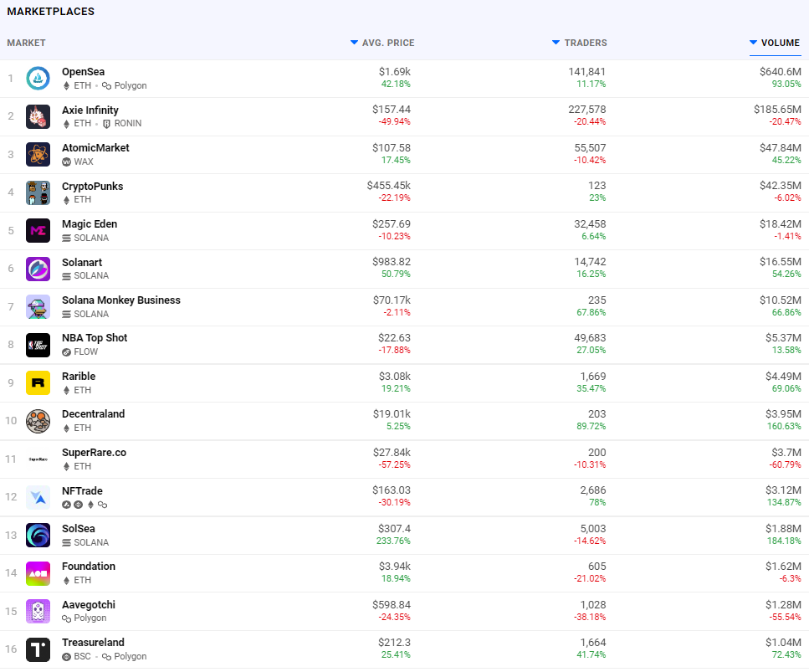The width and height of the screenshot is (809, 672).
Task: Click Treasureland's $1.04M volume value
Action: click(x=783, y=643)
